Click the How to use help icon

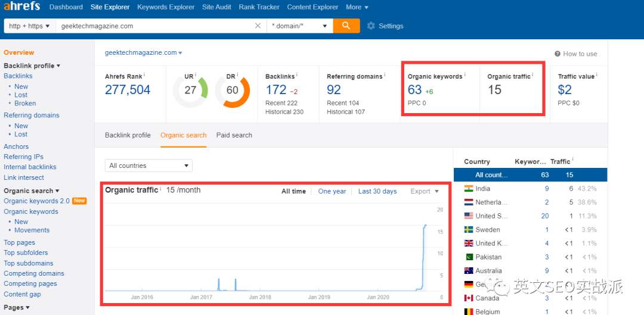click(x=558, y=54)
